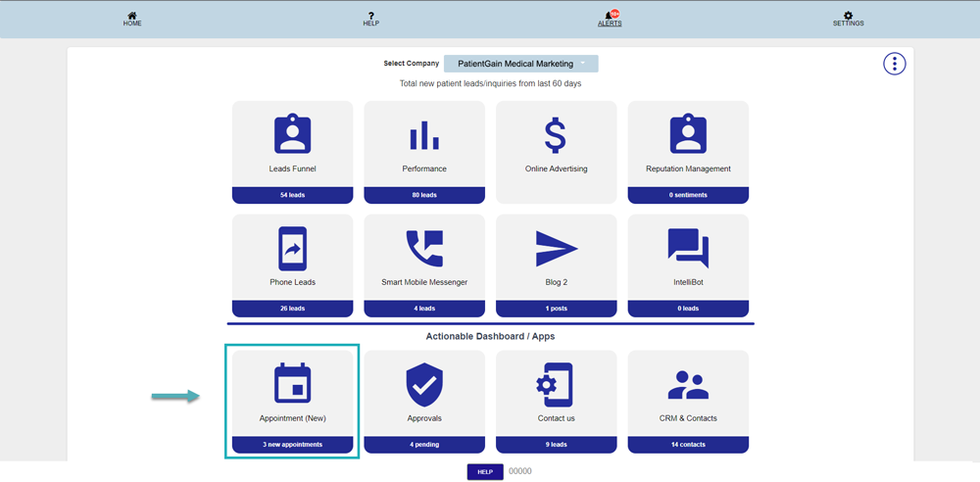
Task: Open Alerts with notification badge
Action: point(610,19)
